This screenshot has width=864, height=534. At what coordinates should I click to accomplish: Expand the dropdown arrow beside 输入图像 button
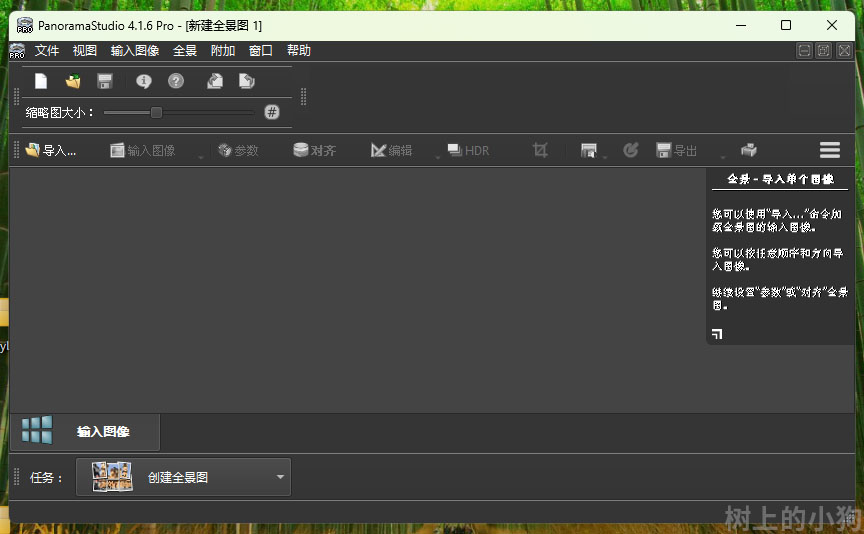pyautogui.click(x=199, y=155)
